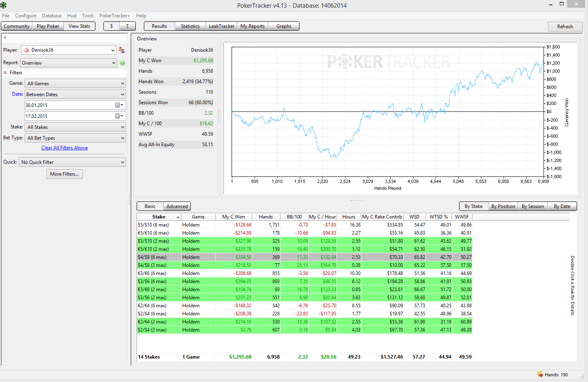The width and height of the screenshot is (588, 382).
Task: Open the Configure menu
Action: 25,16
